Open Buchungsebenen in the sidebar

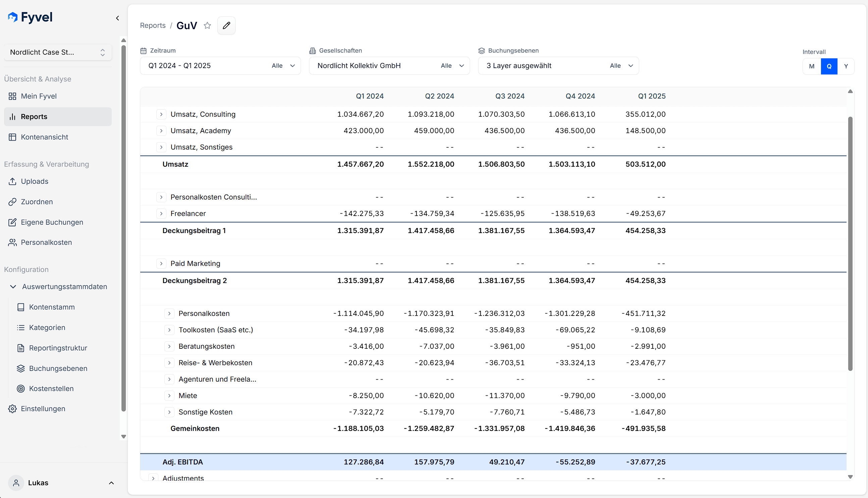pos(62,368)
